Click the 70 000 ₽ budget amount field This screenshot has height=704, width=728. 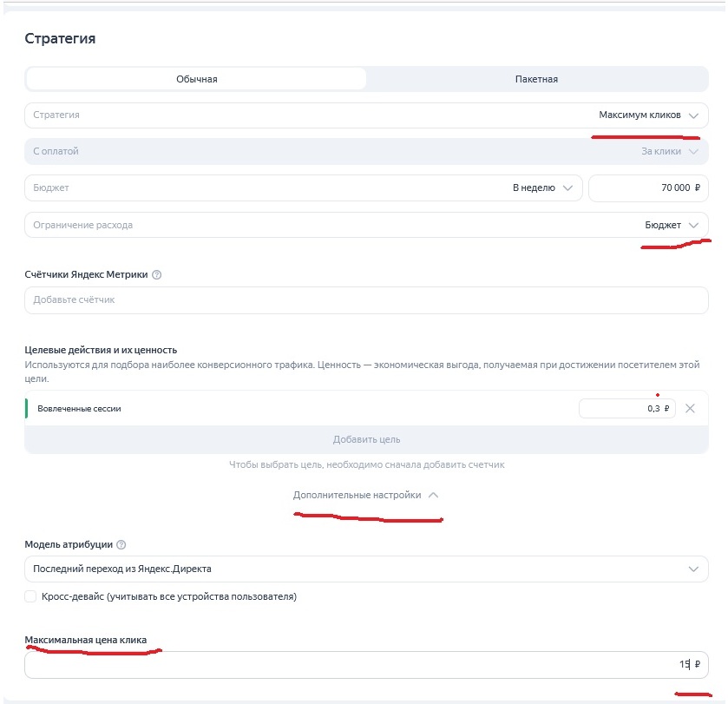[x=648, y=188]
